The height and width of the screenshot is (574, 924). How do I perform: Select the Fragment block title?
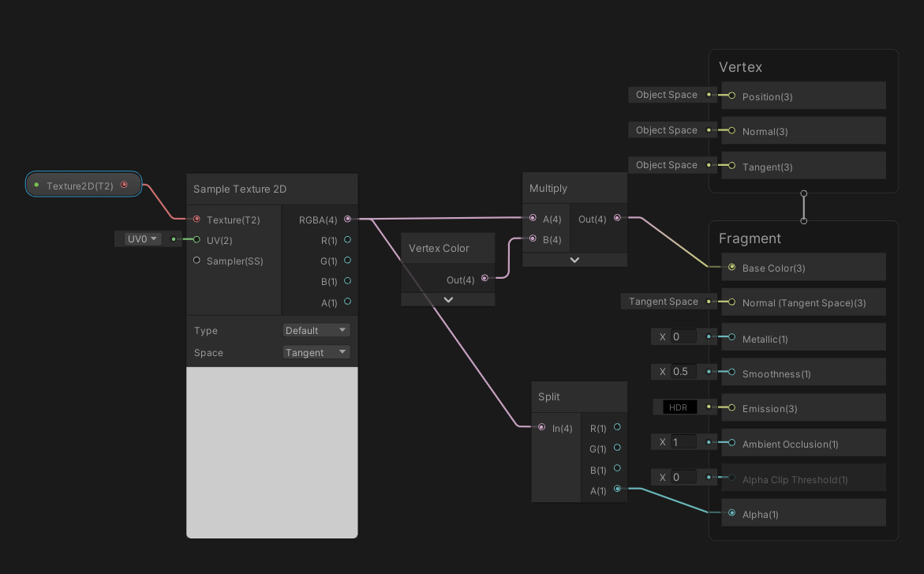click(750, 238)
